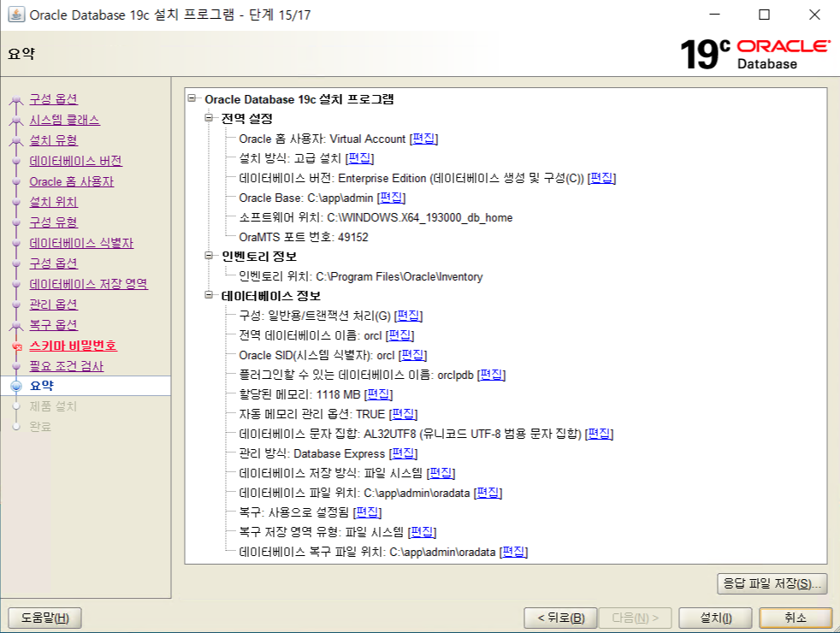
Task: Edit the Oracle SID orcl value
Action: point(412,355)
